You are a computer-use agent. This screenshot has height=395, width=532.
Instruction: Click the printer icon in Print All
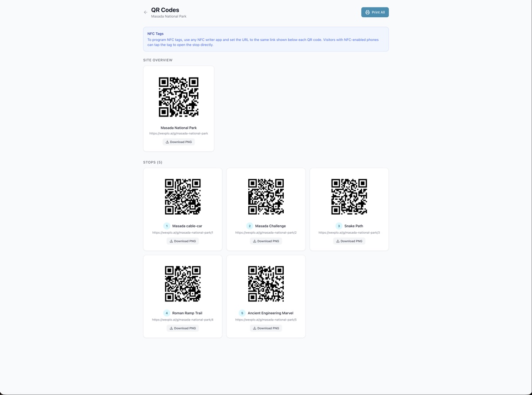click(x=368, y=12)
